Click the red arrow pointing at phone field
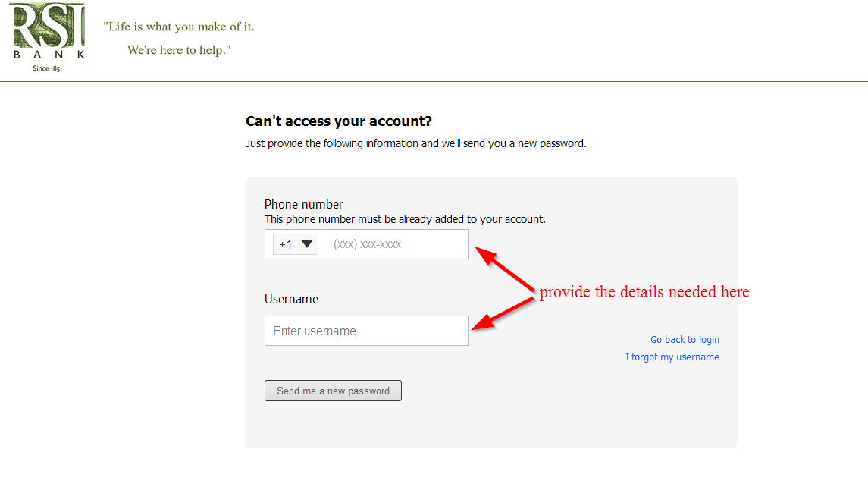The width and height of the screenshot is (868, 490). coord(505,269)
